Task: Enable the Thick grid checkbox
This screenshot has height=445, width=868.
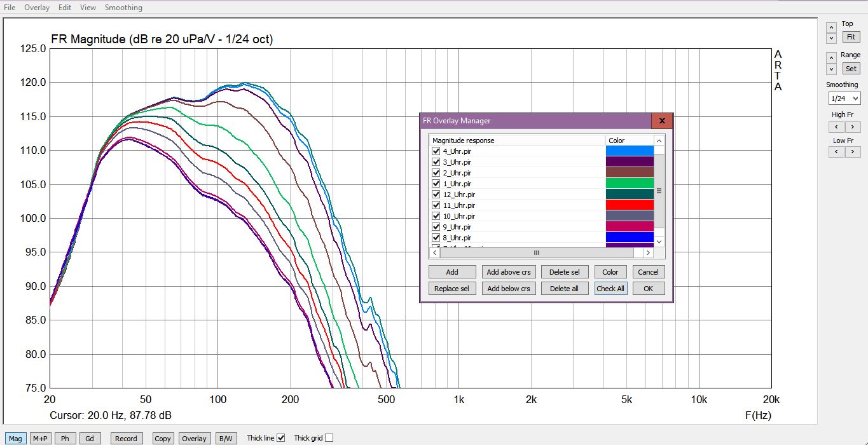Action: pos(329,438)
